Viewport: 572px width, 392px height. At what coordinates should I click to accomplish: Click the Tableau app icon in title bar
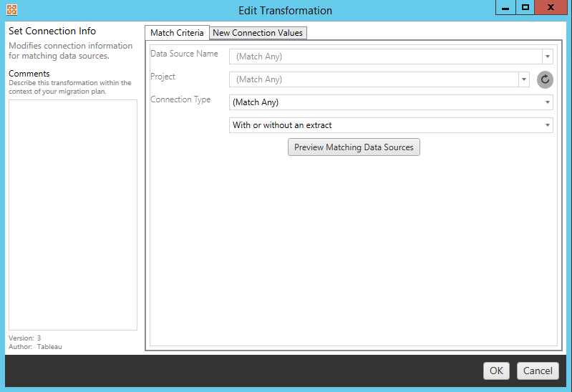point(11,10)
